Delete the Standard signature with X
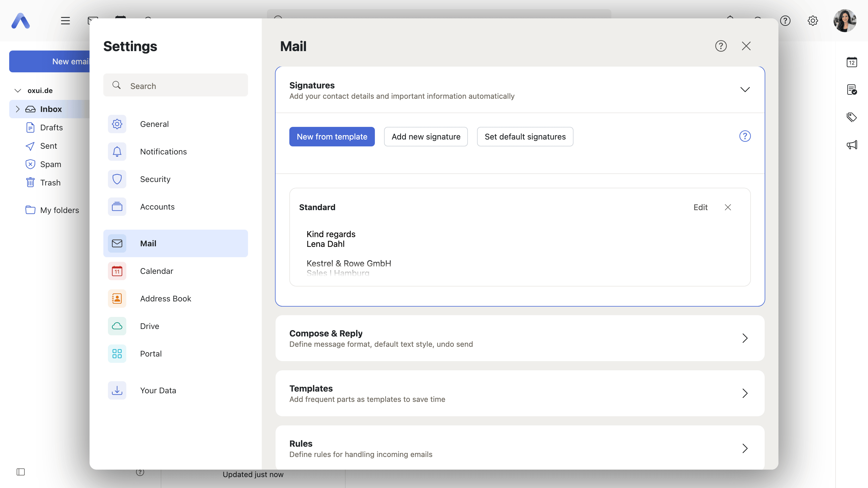The height and width of the screenshot is (488, 868). point(728,207)
